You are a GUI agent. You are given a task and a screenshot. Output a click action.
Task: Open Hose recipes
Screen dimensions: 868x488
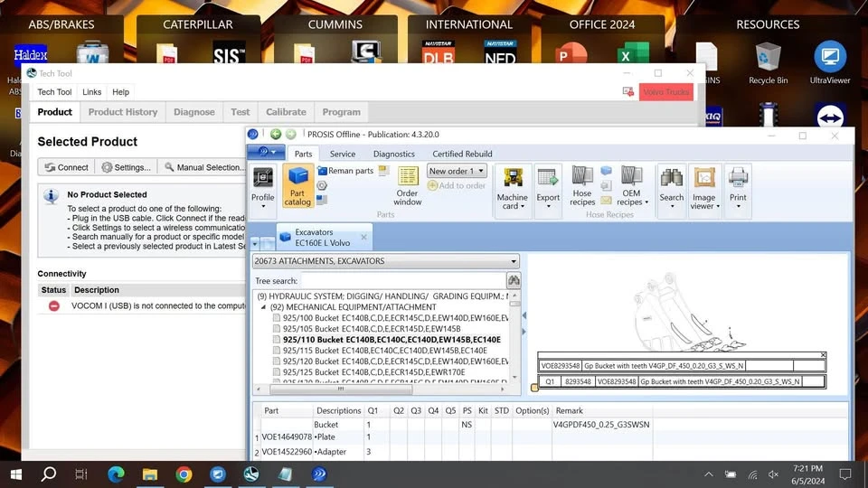click(x=582, y=186)
